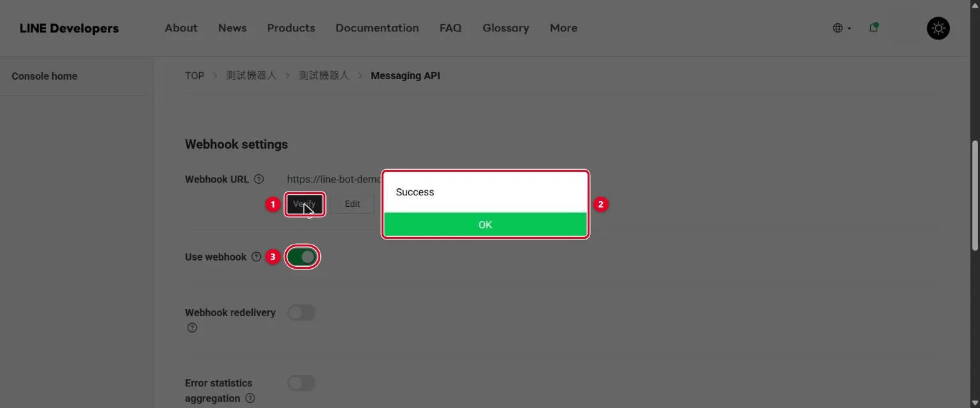Open the language globe dropdown

[842, 28]
